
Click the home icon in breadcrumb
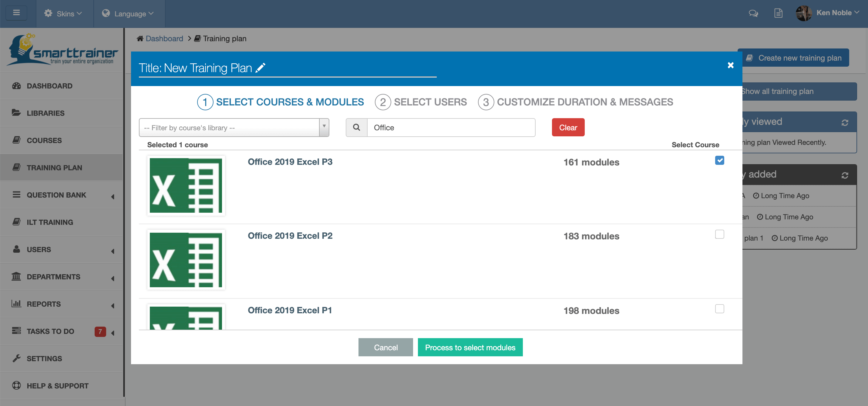click(140, 38)
